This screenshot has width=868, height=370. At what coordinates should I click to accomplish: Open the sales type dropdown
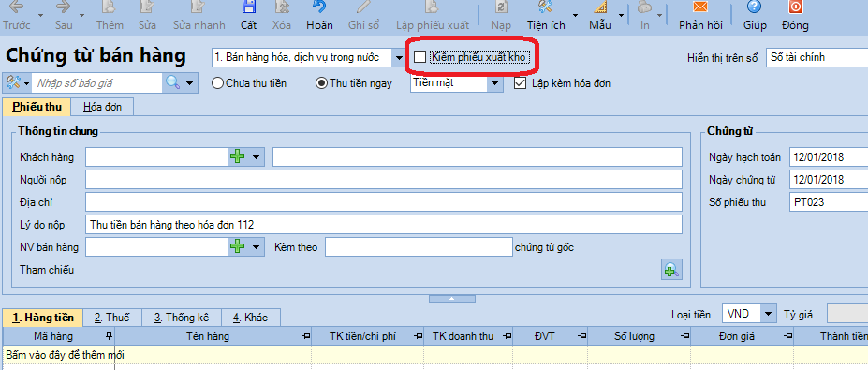(x=399, y=57)
